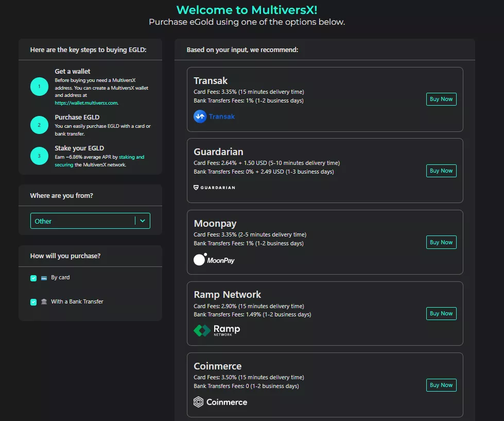Uncheck the By card checkbox
Image resolution: width=504 pixels, height=421 pixels.
click(x=33, y=278)
